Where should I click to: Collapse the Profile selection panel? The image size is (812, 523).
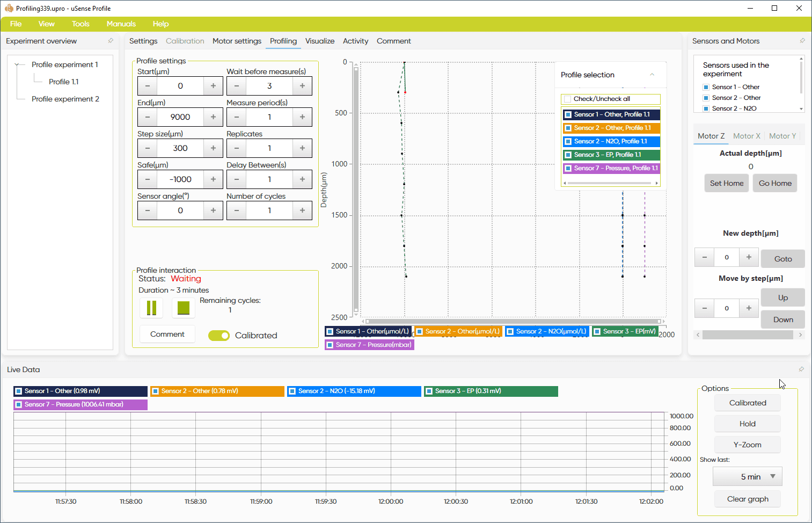tap(652, 75)
